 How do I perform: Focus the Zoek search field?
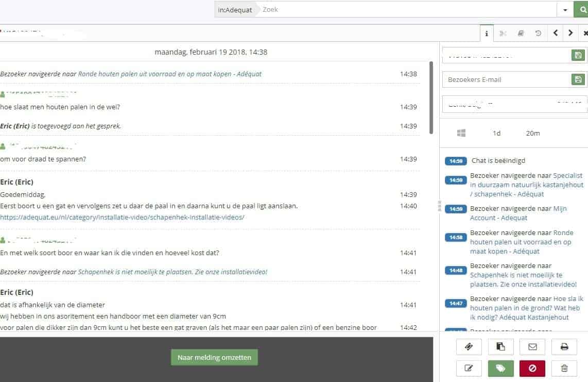tap(407, 10)
